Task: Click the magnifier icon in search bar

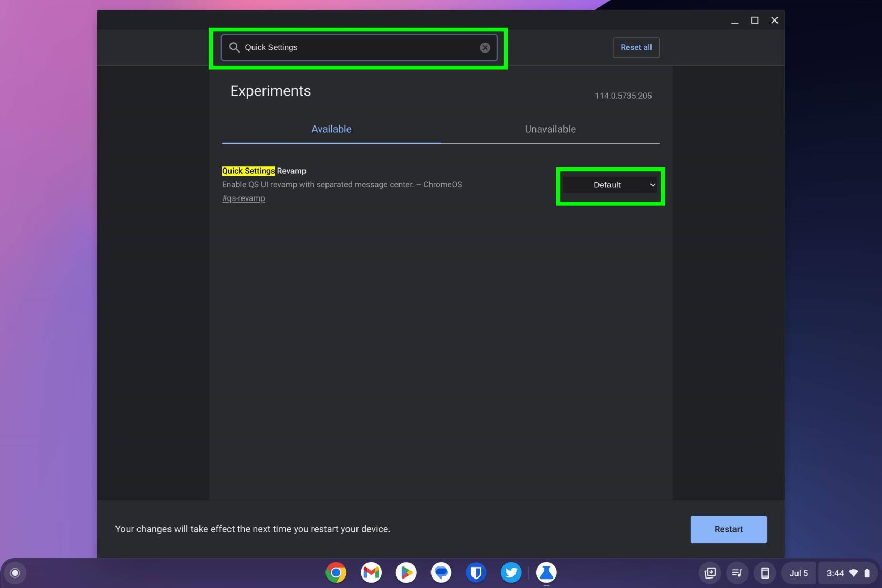Action: click(235, 47)
